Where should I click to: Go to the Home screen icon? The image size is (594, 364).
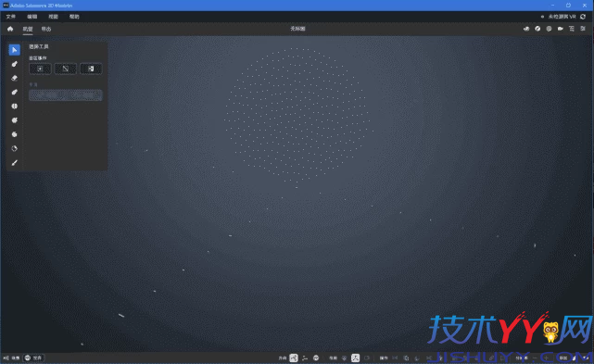[10, 29]
